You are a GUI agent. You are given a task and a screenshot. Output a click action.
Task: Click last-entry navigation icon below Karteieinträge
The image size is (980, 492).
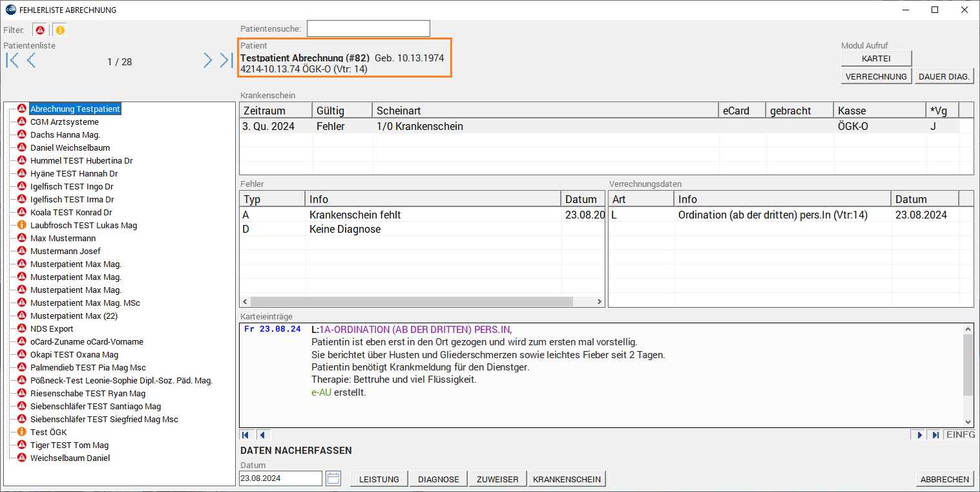pos(935,435)
